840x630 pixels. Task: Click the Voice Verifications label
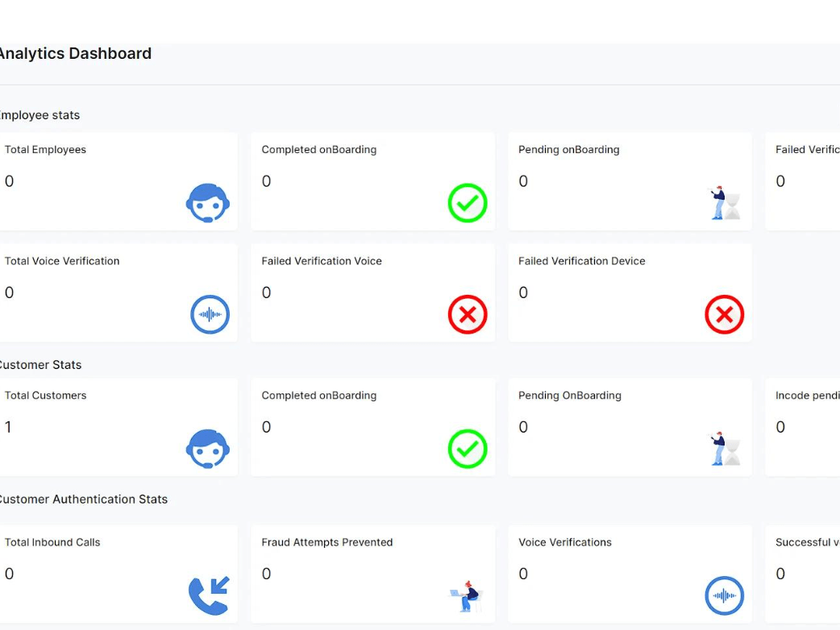[x=564, y=541]
